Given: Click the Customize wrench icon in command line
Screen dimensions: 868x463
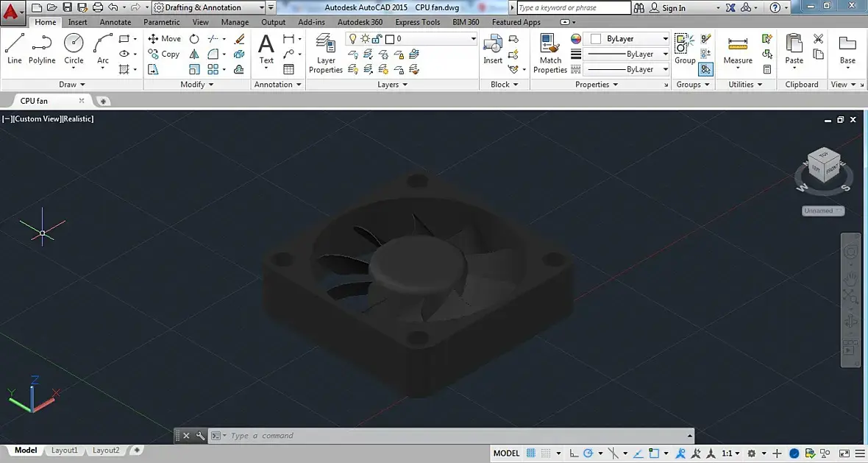Looking at the screenshot, I should tap(200, 435).
